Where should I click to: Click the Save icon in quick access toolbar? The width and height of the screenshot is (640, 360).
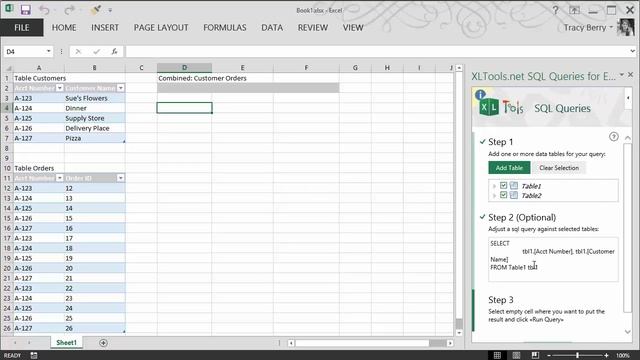pyautogui.click(x=25, y=10)
